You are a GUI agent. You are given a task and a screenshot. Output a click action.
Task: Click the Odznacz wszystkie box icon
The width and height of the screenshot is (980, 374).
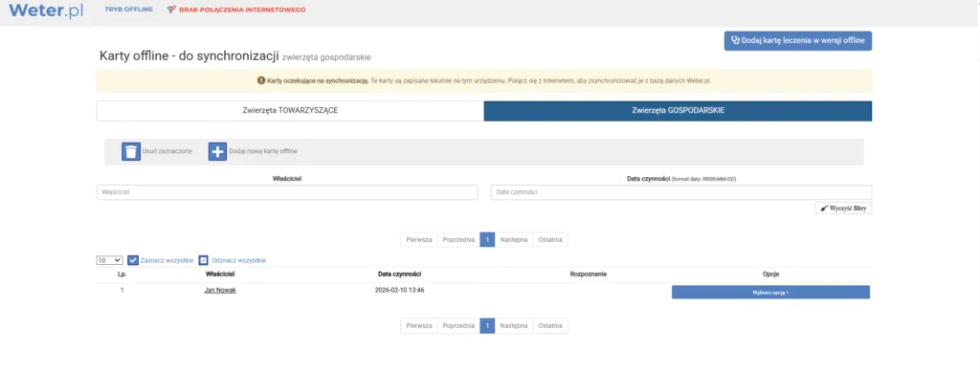point(203,260)
